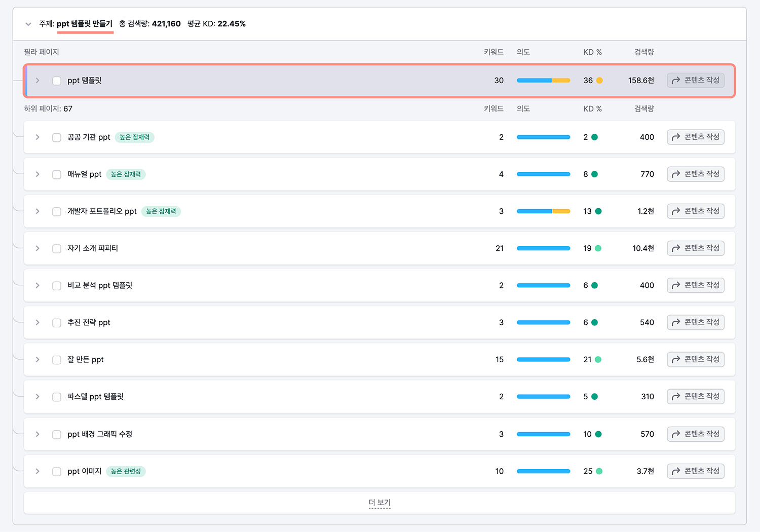This screenshot has width=760, height=532.
Task: Expand the '자기 소개 피피티' row
Action: 37,248
